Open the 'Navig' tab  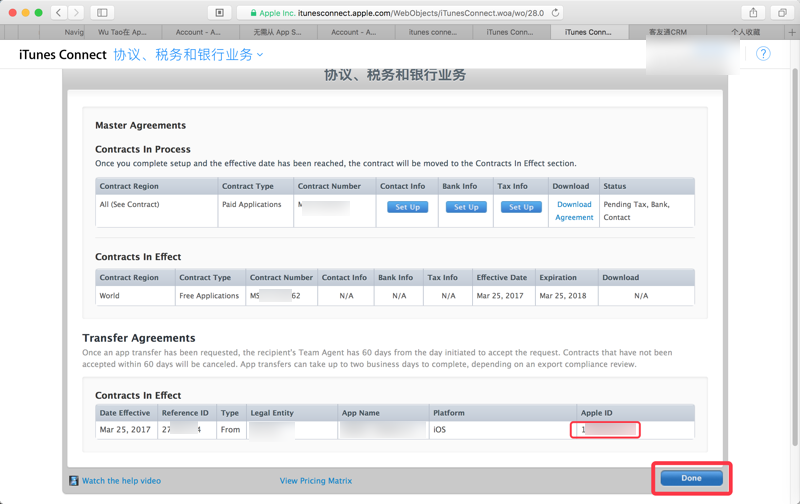(x=74, y=32)
